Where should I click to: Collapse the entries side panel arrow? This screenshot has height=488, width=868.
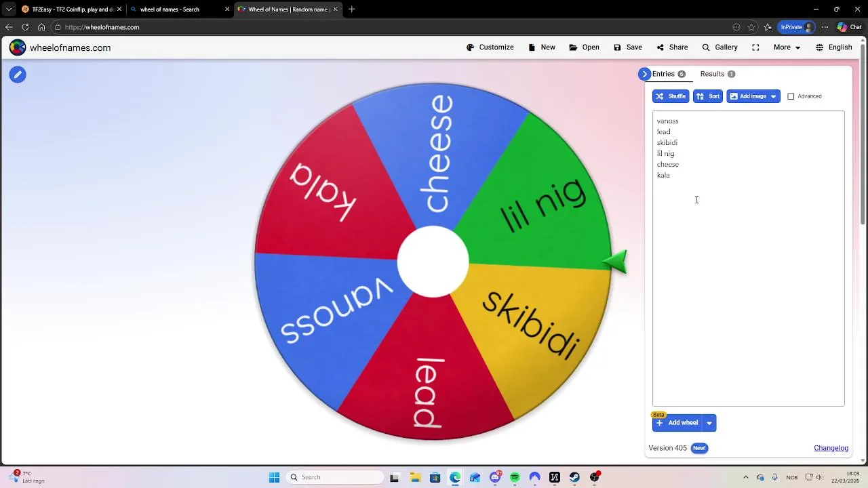(x=644, y=74)
